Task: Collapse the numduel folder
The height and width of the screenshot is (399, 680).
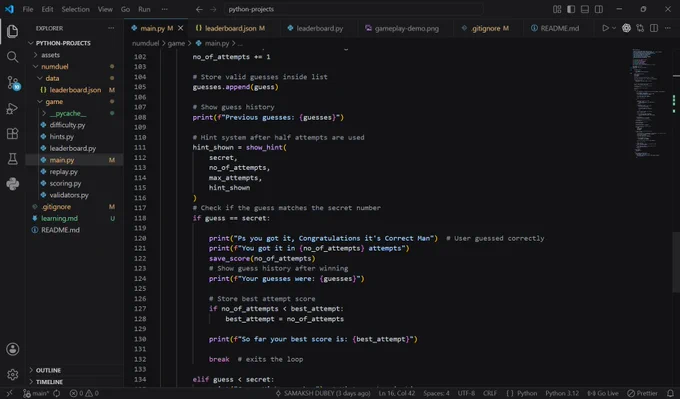Action: 55,67
